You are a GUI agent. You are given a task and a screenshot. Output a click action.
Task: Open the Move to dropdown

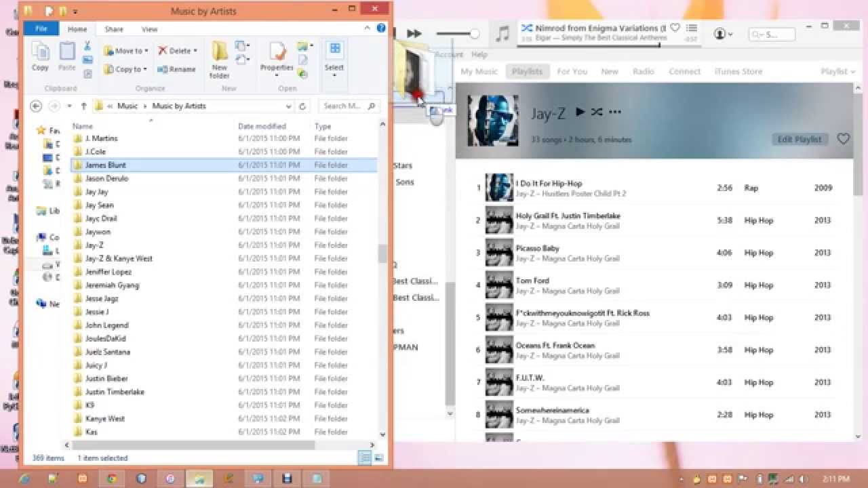tap(127, 51)
